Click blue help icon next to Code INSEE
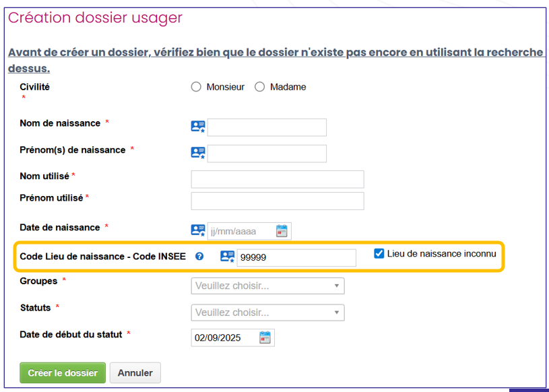Image resolution: width=549 pixels, height=392 pixels. pos(199,256)
